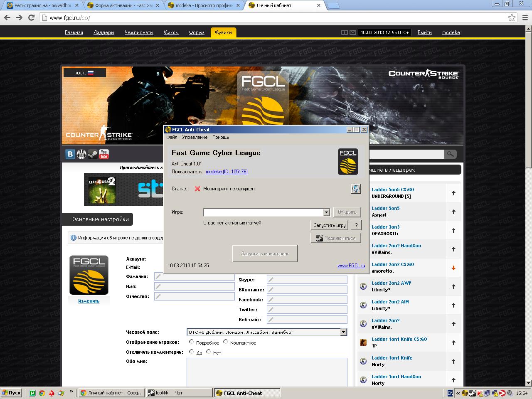The image size is (532, 399).
Task: Click the small info box icon before the envelope
Action: (345, 32)
